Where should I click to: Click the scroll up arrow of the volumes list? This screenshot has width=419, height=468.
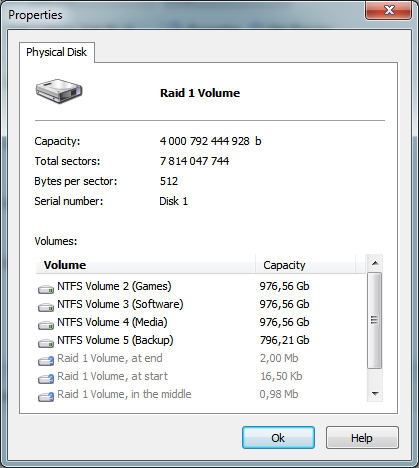pos(375,263)
